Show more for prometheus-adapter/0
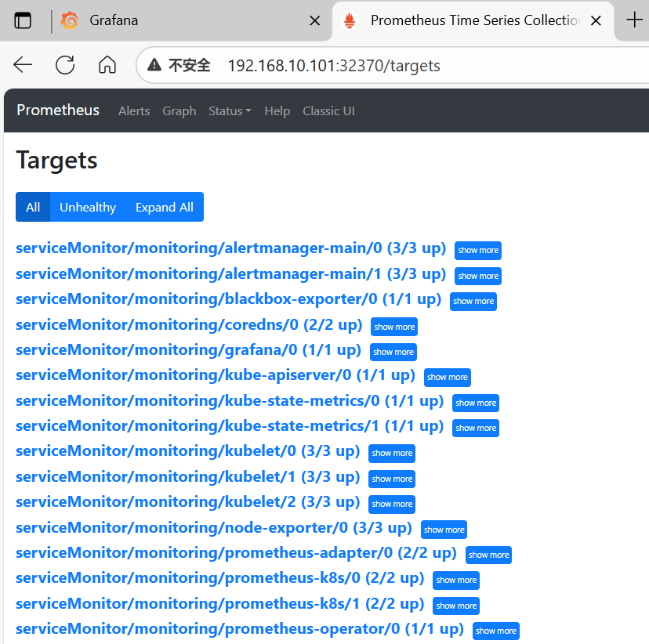 click(488, 555)
